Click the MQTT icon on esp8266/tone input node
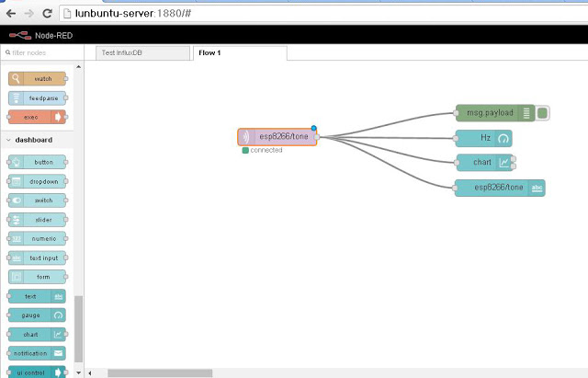Viewport: 588px width, 378px height. tap(245, 137)
